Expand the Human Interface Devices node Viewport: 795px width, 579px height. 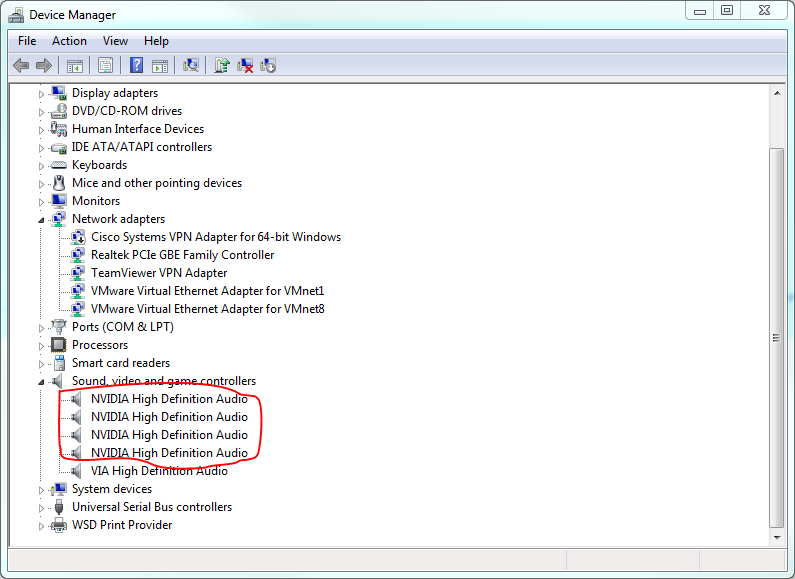coord(41,130)
